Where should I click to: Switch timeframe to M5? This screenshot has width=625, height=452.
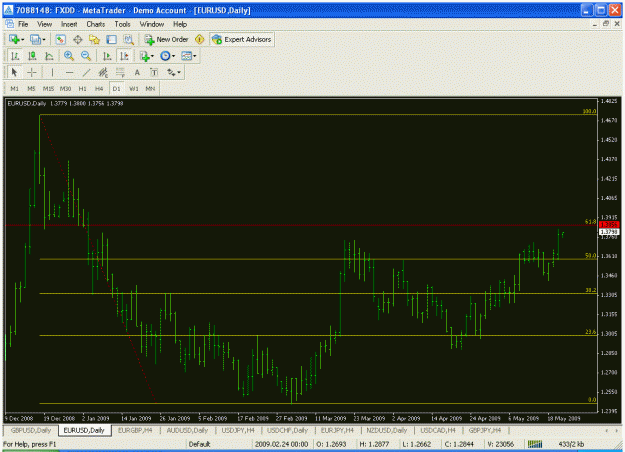click(31, 88)
